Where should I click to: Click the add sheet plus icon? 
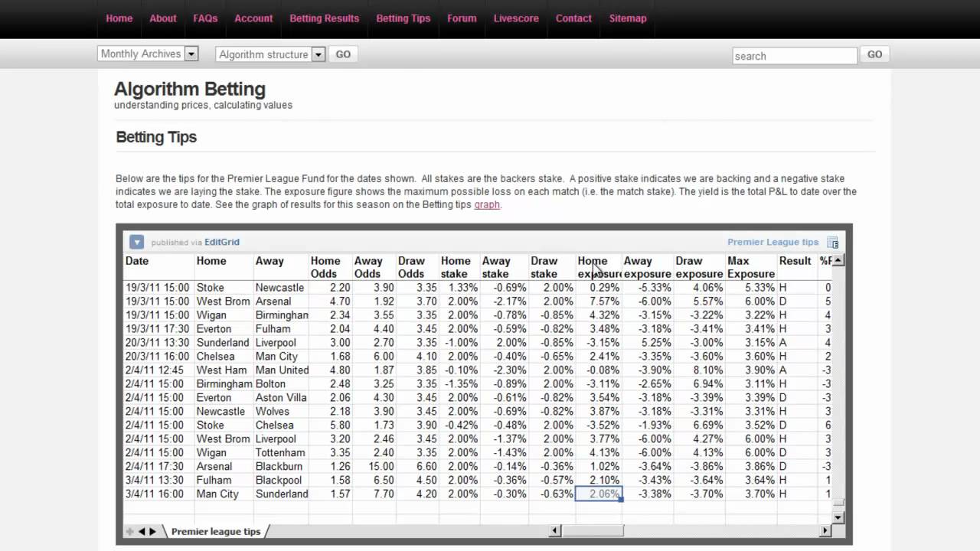129,531
